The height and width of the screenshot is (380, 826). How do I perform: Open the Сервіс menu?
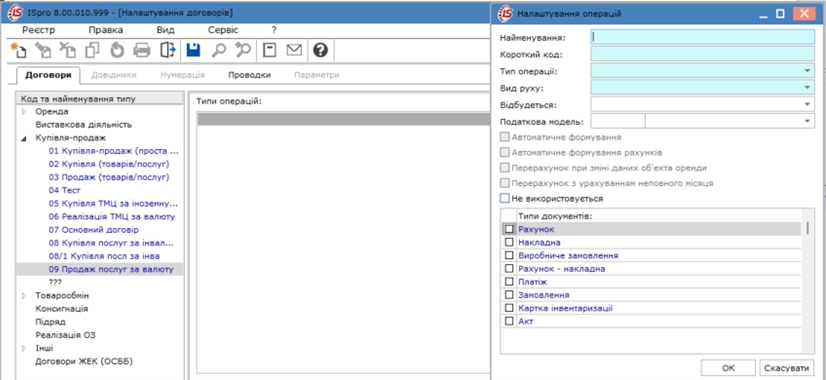[x=223, y=30]
